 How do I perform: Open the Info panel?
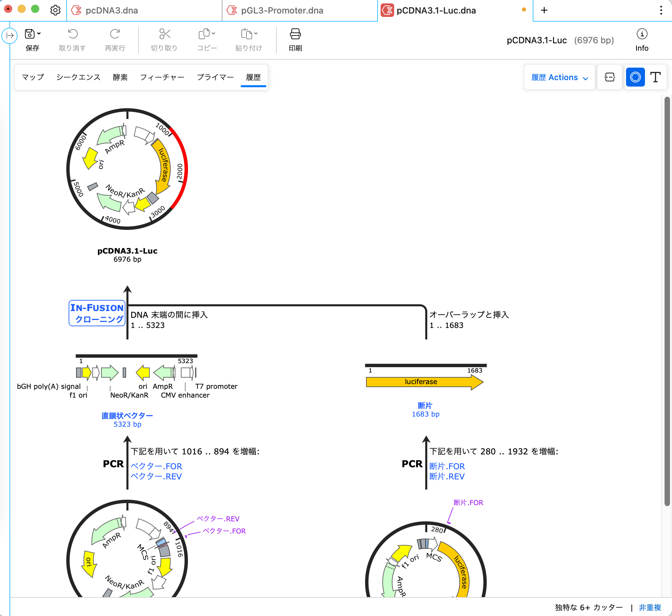(x=642, y=39)
